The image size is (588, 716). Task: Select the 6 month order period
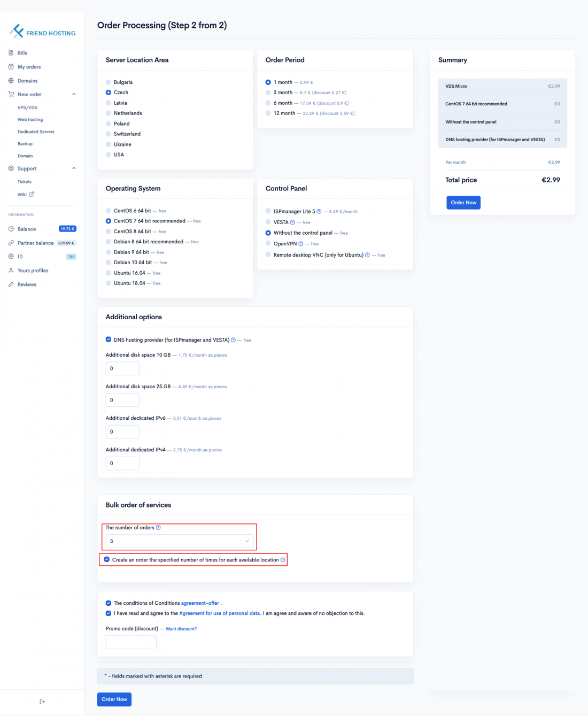tap(268, 103)
